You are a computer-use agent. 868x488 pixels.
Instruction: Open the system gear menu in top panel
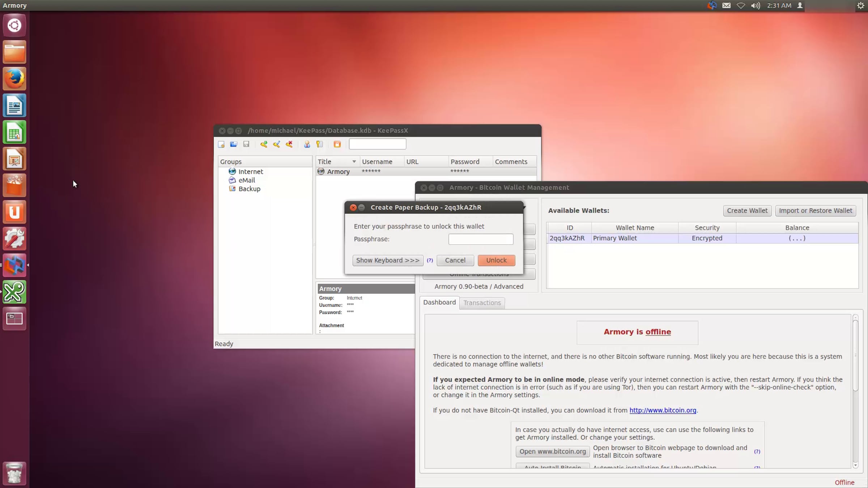tap(861, 5)
